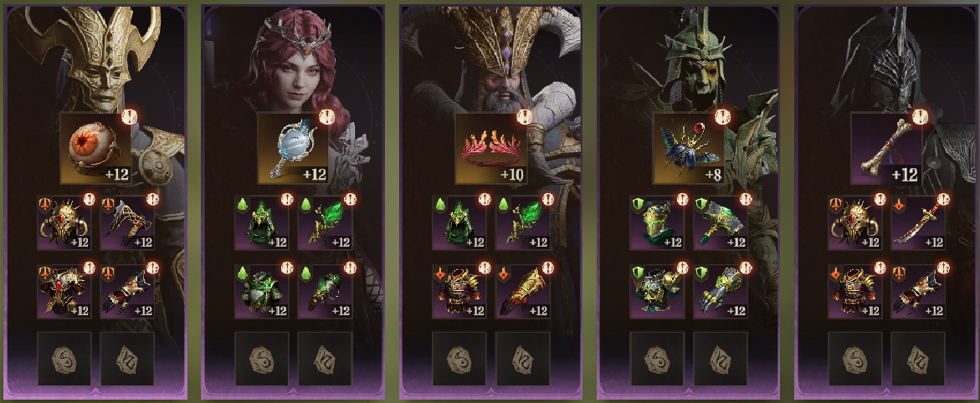Open the green-gold warhammer in fourth panel
The image size is (980, 403).
point(721,223)
